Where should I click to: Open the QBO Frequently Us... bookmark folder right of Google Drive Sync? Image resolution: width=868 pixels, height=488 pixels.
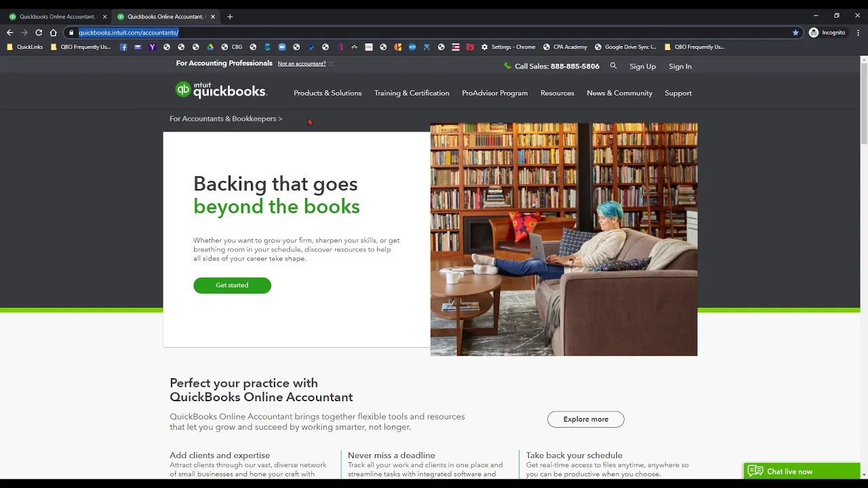pyautogui.click(x=695, y=47)
